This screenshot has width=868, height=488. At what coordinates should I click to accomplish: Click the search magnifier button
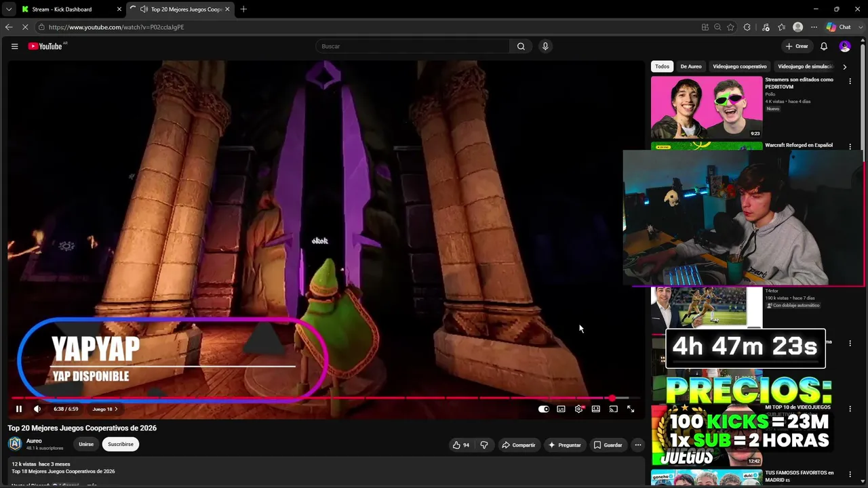[x=521, y=46]
